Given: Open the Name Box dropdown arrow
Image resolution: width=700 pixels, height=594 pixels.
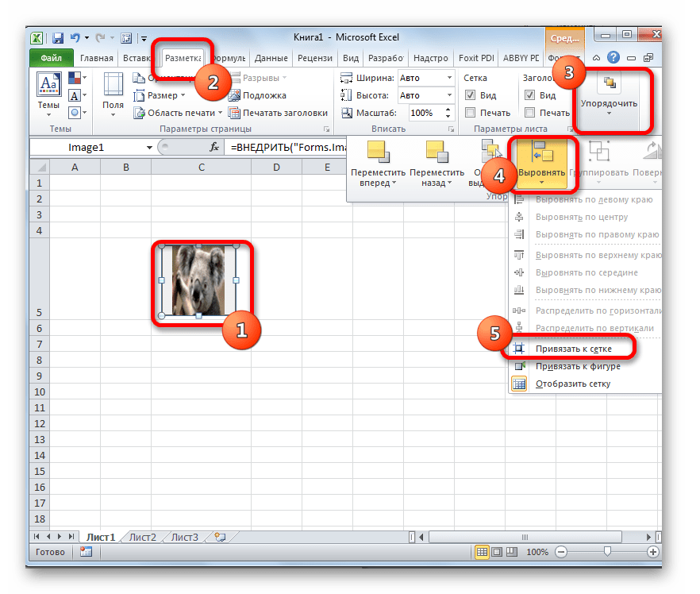Looking at the screenshot, I should coord(149,148).
